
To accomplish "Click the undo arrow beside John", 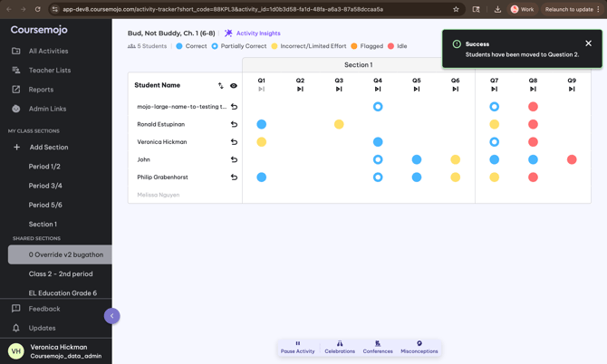I will pos(234,159).
